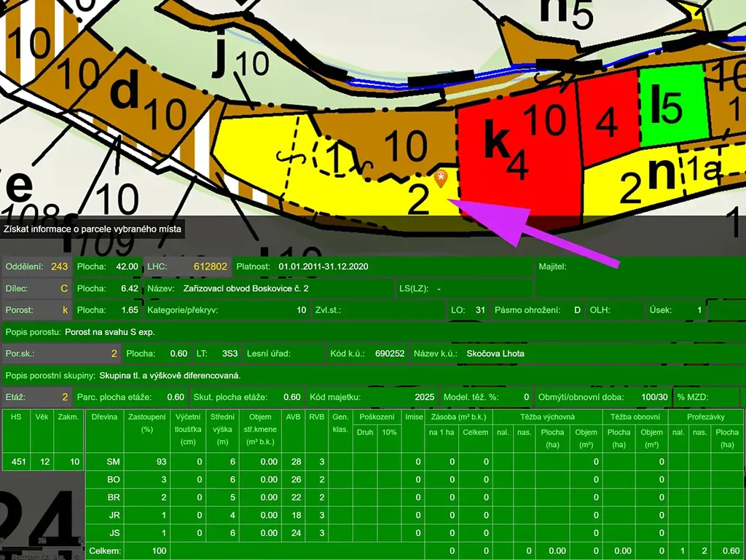The image size is (746, 560).
Task: Click the LHC code 612802
Action: coord(210,267)
